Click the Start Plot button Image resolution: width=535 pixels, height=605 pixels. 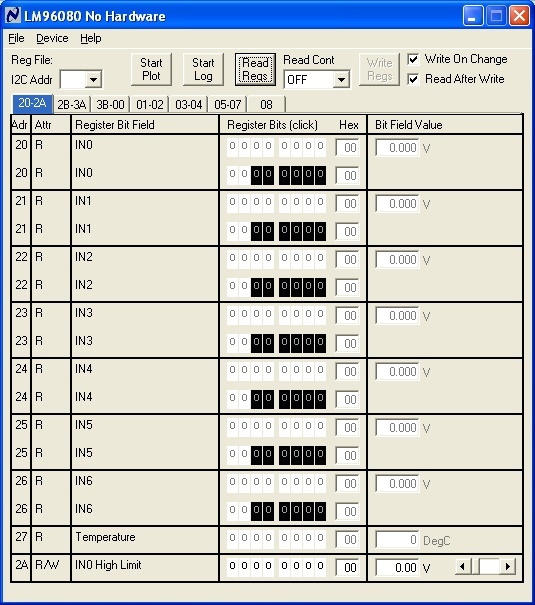coord(151,69)
